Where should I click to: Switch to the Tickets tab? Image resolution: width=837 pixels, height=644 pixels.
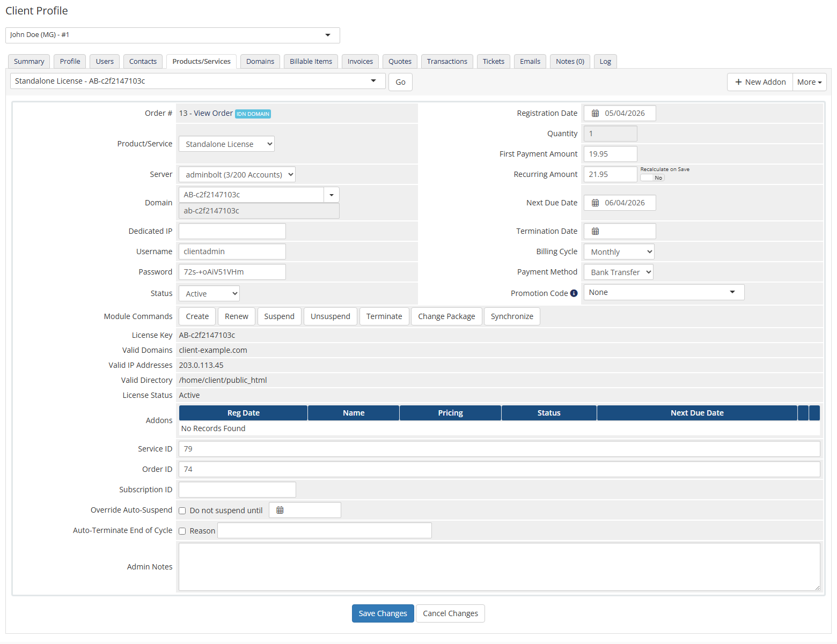(494, 61)
